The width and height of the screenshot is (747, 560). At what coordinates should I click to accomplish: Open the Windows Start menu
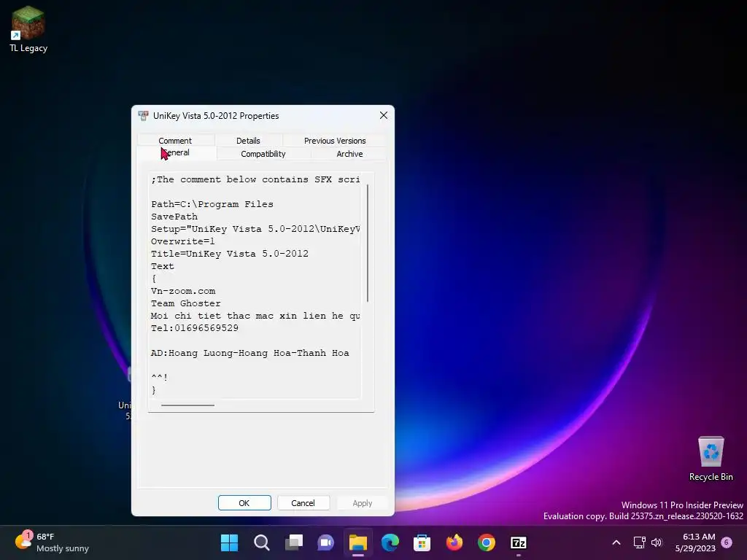tap(229, 542)
